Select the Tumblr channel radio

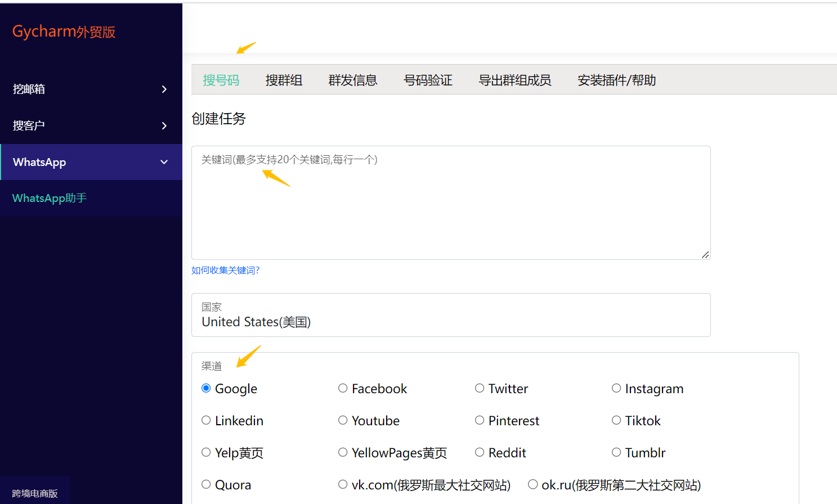[x=616, y=452]
